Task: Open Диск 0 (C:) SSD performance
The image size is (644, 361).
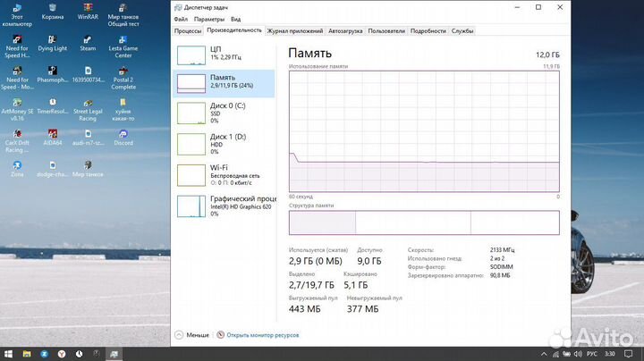Action: 225,113
